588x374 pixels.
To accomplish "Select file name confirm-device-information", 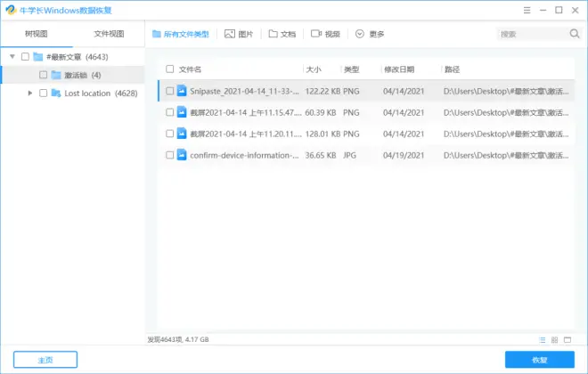I will coord(244,155).
